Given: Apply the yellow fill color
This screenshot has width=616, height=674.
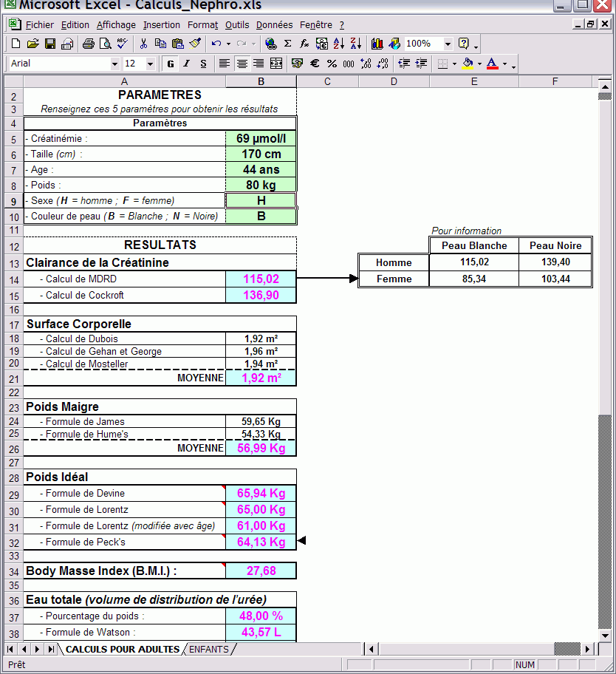Looking at the screenshot, I should point(468,64).
